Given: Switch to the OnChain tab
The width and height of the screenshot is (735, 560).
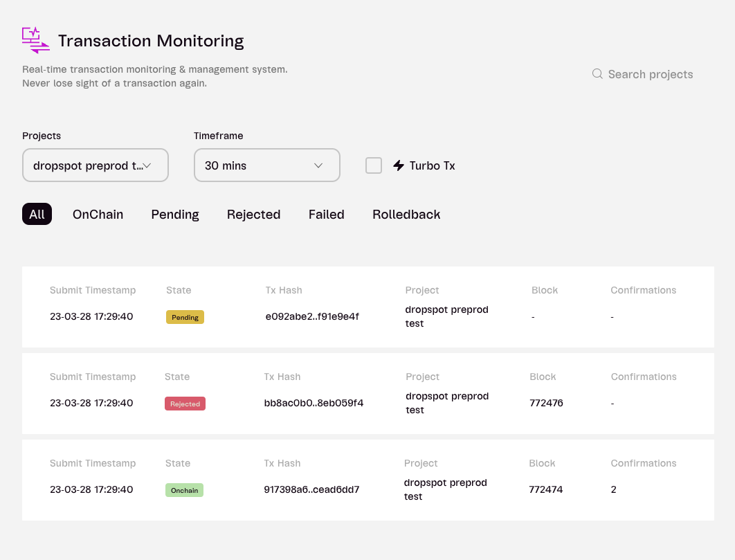Looking at the screenshot, I should 98,215.
